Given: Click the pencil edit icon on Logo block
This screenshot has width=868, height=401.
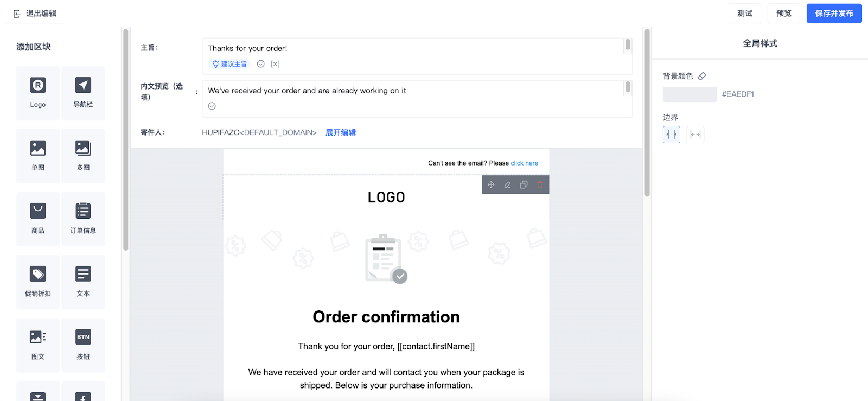Looking at the screenshot, I should (x=507, y=185).
